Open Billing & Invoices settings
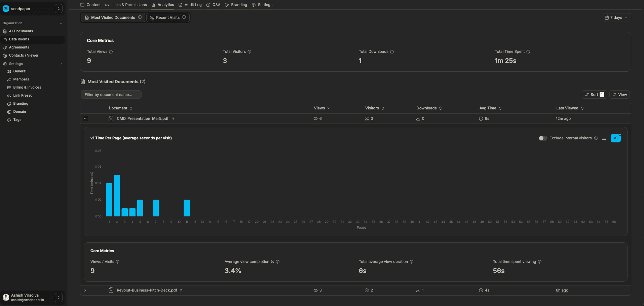Image resolution: width=644 pixels, height=306 pixels. [x=27, y=87]
